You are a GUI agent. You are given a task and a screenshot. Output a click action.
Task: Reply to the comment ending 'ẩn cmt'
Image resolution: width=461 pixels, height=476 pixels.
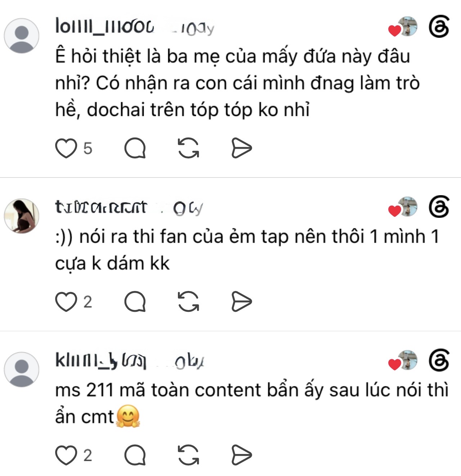[135, 455]
